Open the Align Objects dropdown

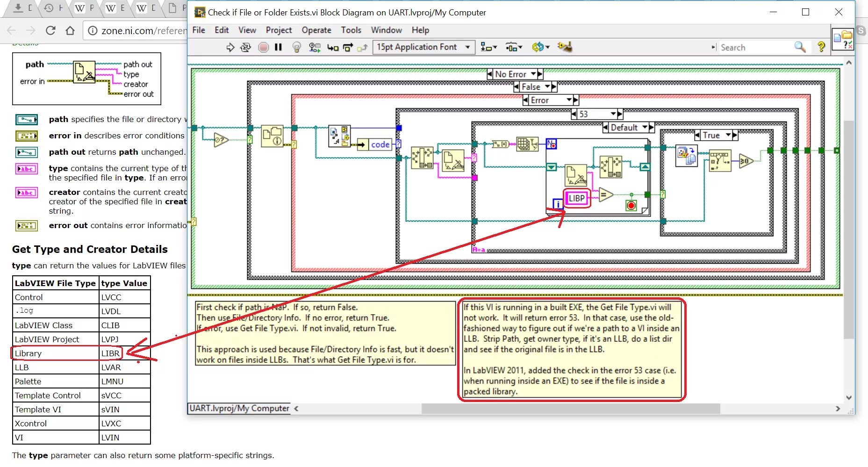pos(488,47)
